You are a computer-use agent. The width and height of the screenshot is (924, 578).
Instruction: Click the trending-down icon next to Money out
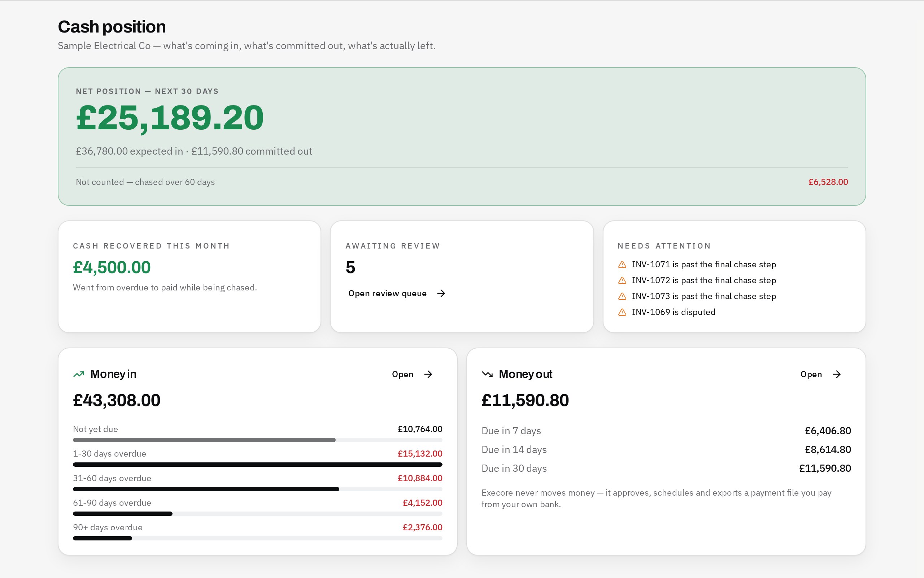[x=487, y=374]
